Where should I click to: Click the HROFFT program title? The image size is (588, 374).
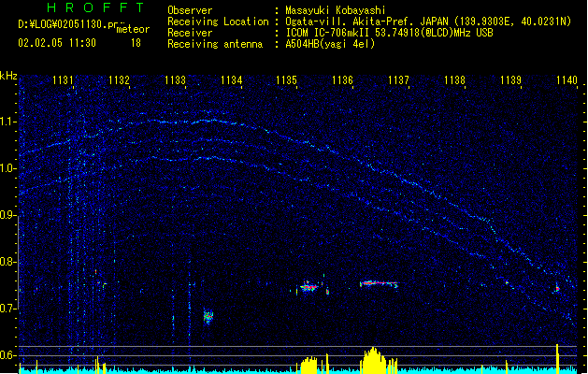pyautogui.click(x=95, y=7)
